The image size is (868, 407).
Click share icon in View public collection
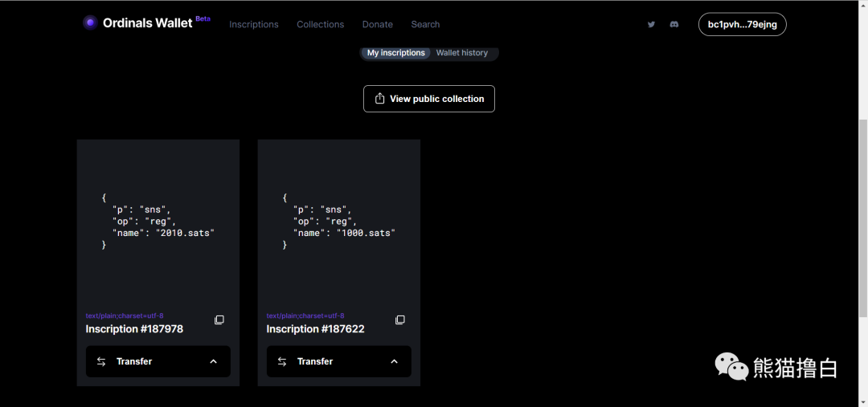pos(380,99)
